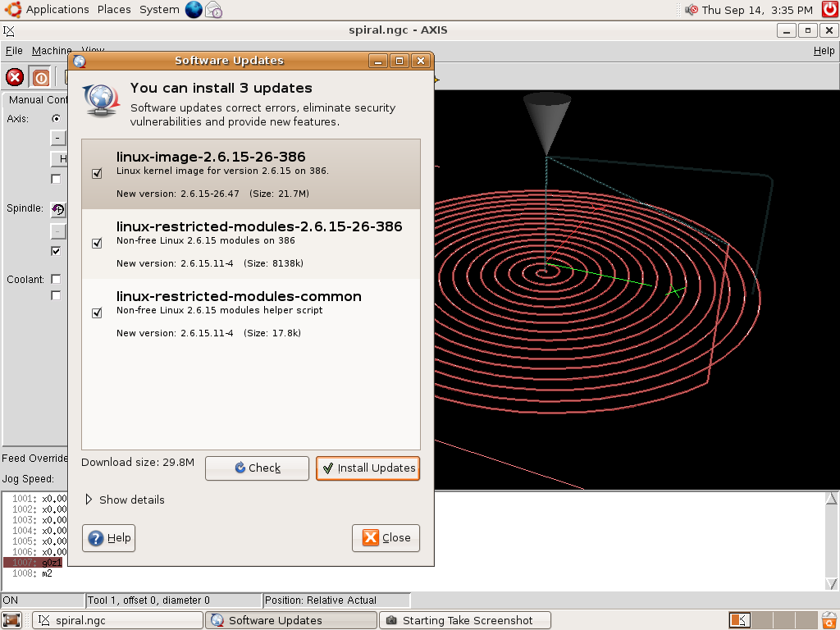Uncheck the linux-image-2.6.15-26-386 update
This screenshot has height=630, width=840.
[97, 173]
